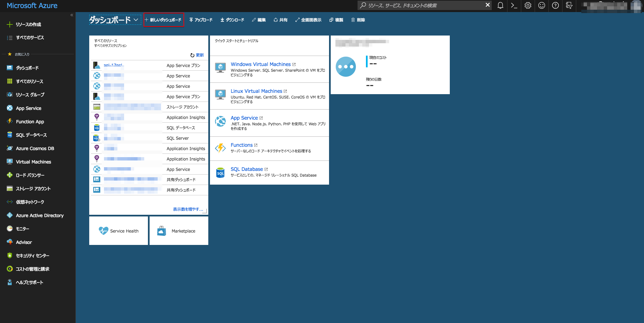This screenshot has width=644, height=323.
Task: Click Monitor gauge icon in sidebar
Action: [x=10, y=229]
